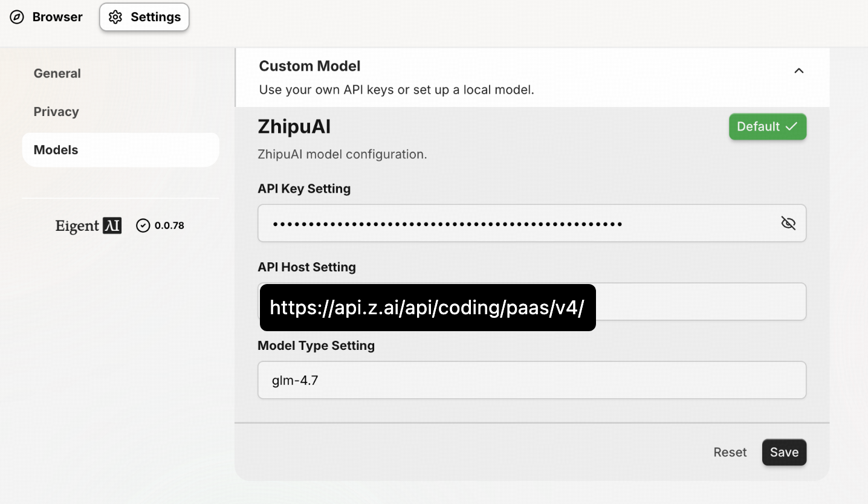Image resolution: width=868 pixels, height=504 pixels.
Task: Click the version number 0.0.78
Action: tap(169, 225)
